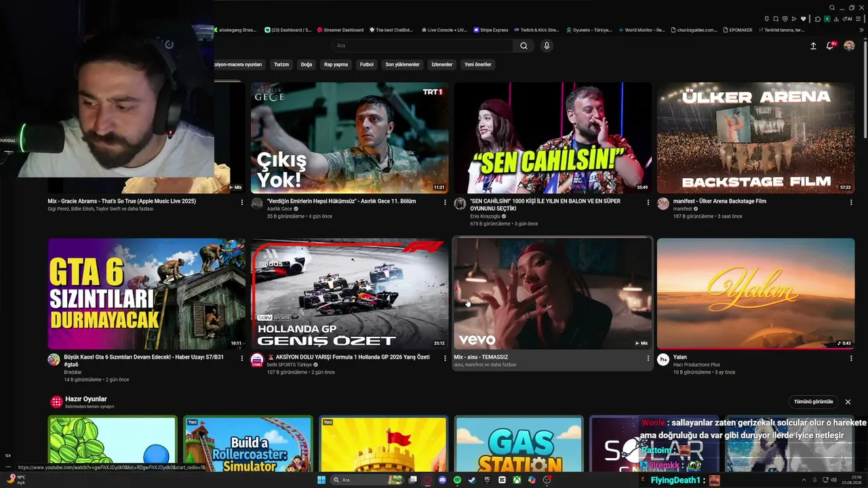Open Opera GX from the taskbar
This screenshot has width=868, height=488.
pyautogui.click(x=428, y=480)
